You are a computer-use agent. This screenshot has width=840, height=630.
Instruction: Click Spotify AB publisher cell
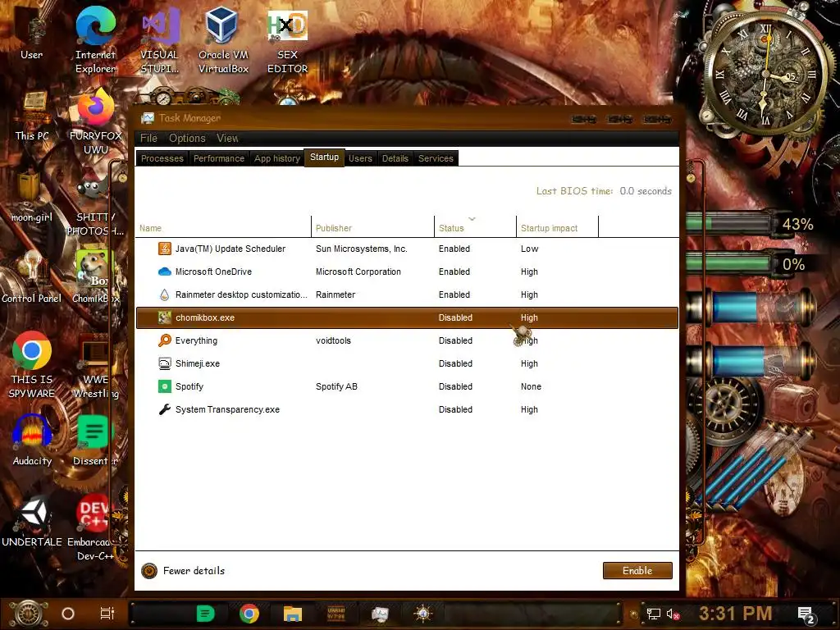336,386
